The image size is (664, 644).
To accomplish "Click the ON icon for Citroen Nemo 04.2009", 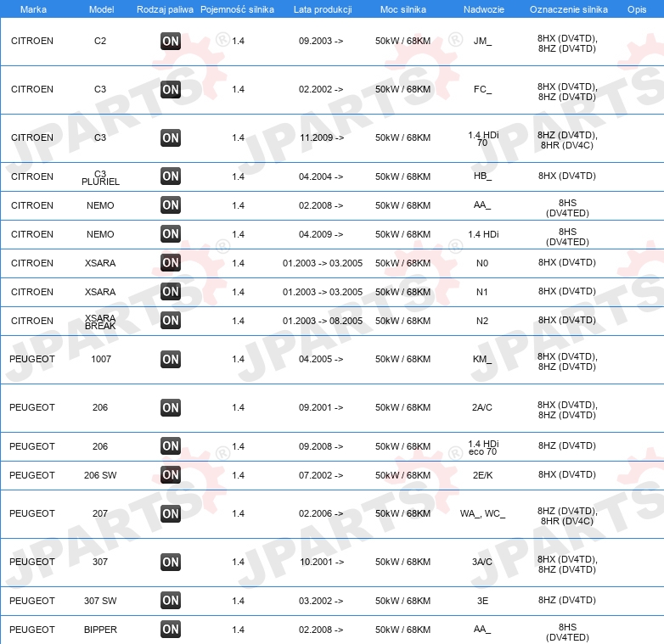I will (171, 233).
